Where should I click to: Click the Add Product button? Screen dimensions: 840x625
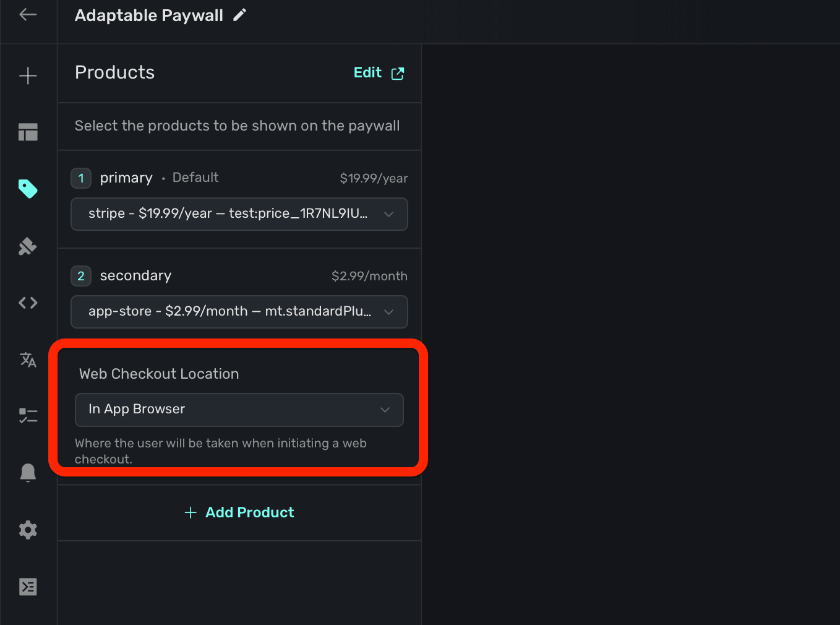point(240,512)
